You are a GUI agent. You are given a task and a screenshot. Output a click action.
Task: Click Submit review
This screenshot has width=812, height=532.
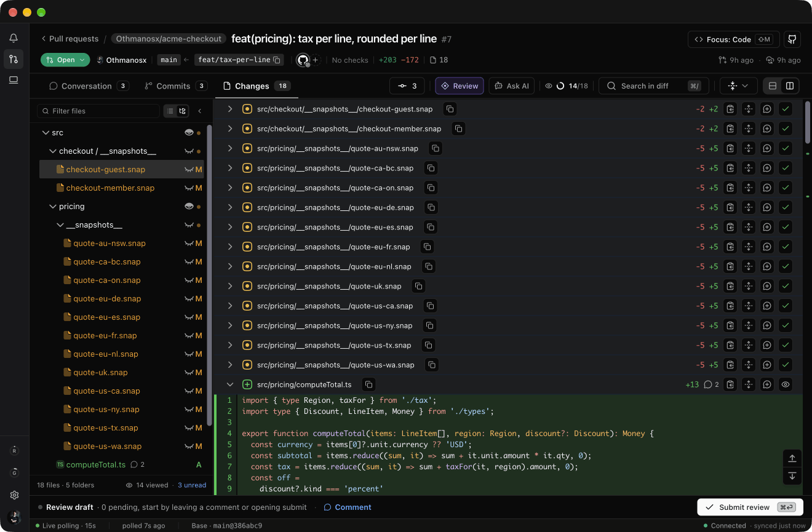click(750, 507)
